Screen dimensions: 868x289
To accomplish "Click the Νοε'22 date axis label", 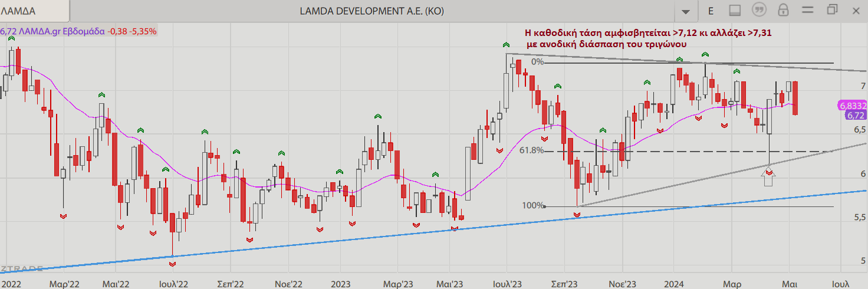I will pyautogui.click(x=288, y=284).
